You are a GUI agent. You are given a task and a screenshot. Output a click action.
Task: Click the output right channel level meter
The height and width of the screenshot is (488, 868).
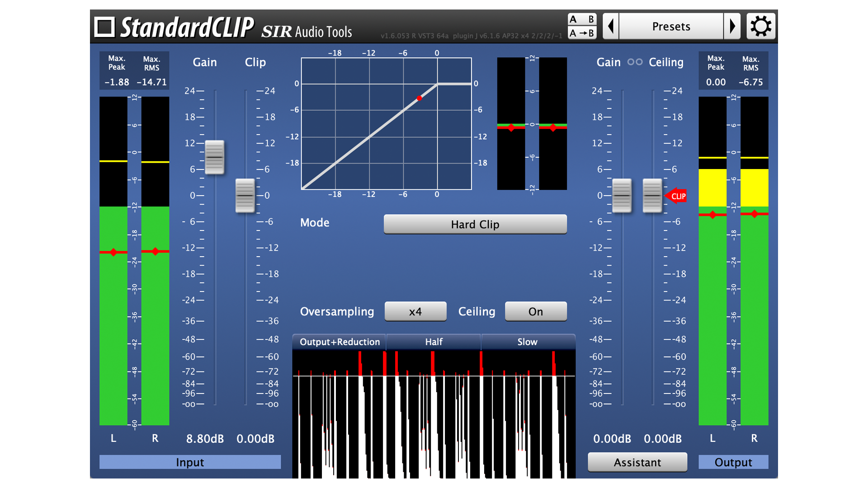coord(754,261)
